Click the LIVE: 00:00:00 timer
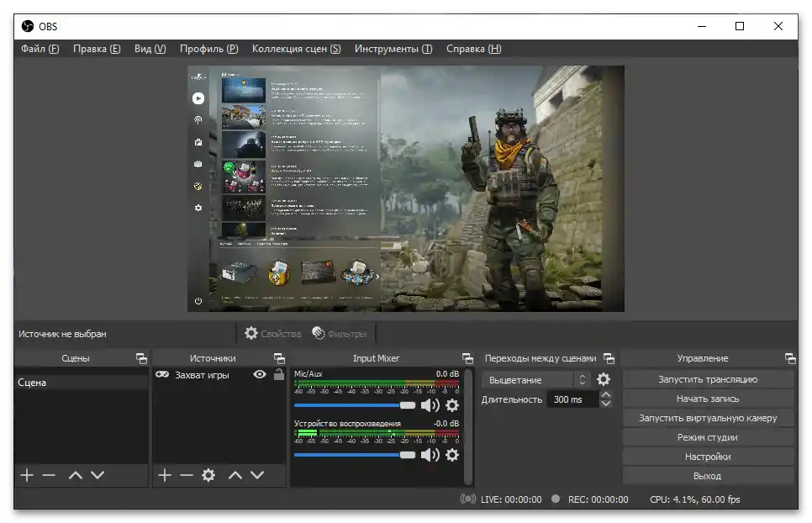The height and width of the screenshot is (523, 812). click(511, 499)
